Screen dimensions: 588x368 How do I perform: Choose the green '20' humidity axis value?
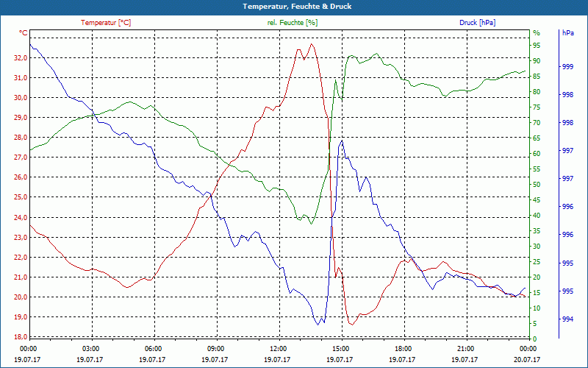[x=537, y=277]
